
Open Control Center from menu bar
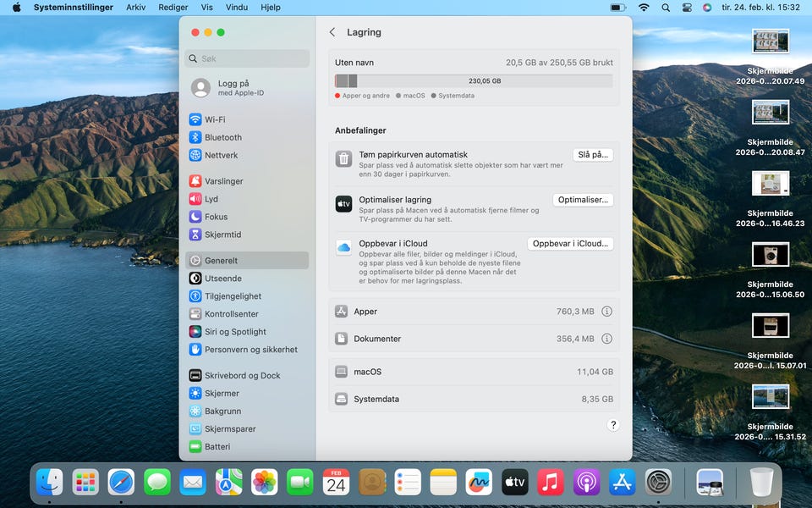click(685, 7)
